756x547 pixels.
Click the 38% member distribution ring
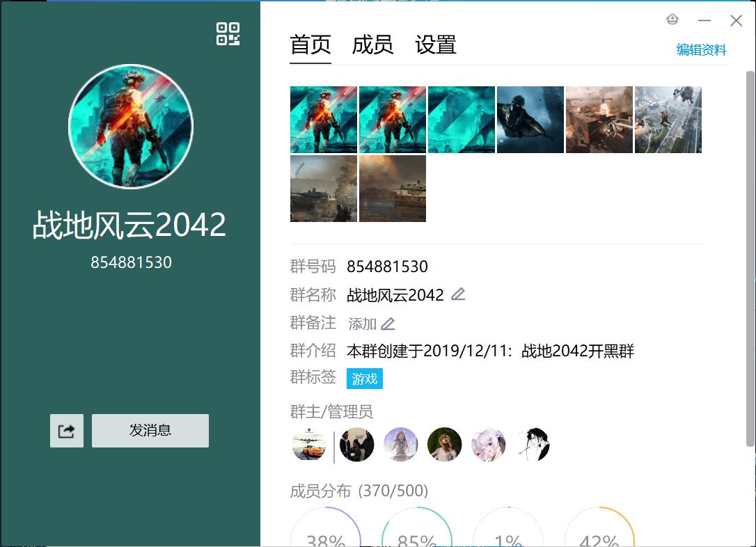coord(326,528)
